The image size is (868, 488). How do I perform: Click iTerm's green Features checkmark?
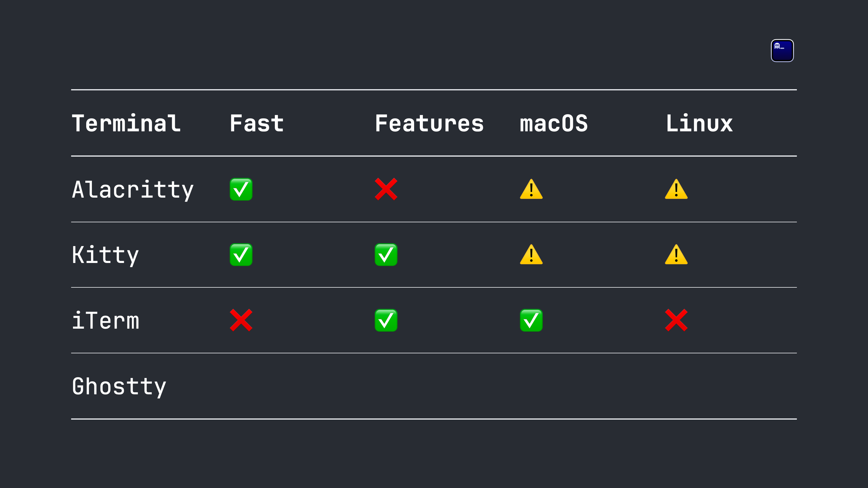tap(386, 320)
